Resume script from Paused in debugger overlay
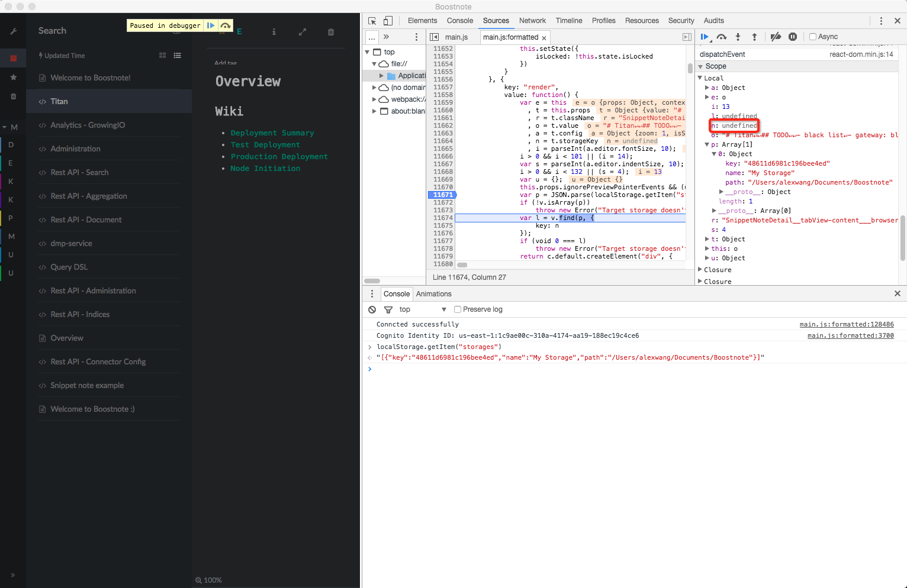This screenshot has width=907, height=588. coord(210,25)
